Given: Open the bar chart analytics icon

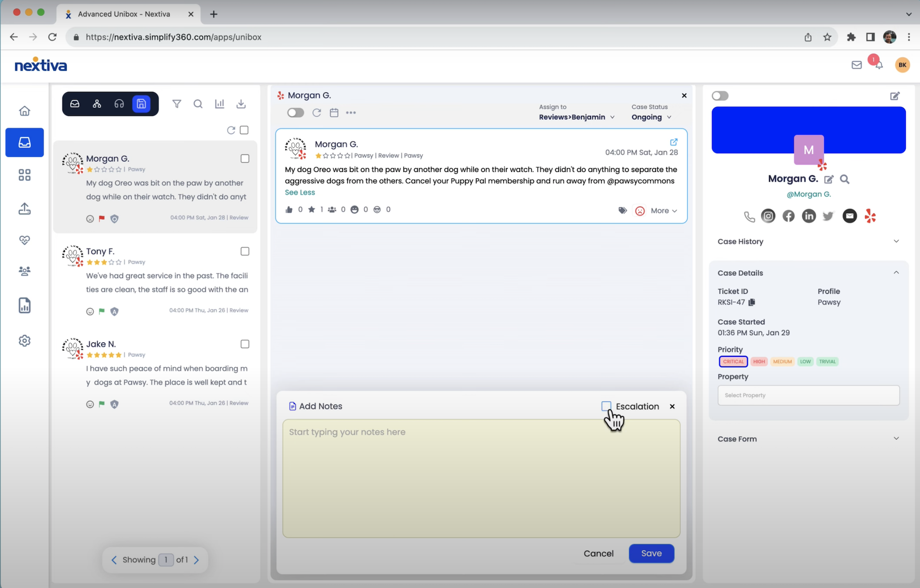Looking at the screenshot, I should [x=219, y=104].
